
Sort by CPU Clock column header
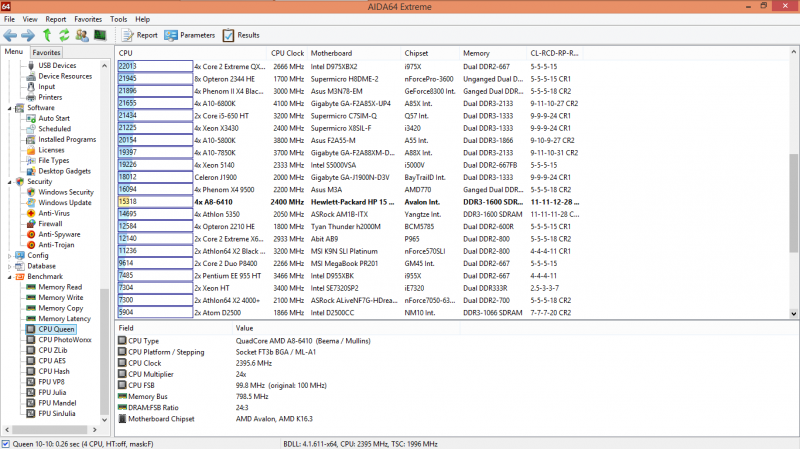tap(287, 53)
